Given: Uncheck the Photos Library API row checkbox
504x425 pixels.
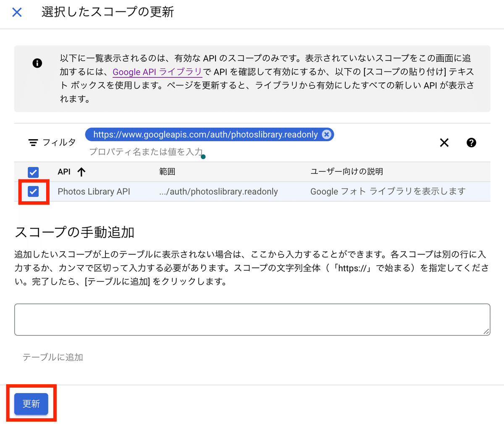Looking at the screenshot, I should pyautogui.click(x=33, y=192).
